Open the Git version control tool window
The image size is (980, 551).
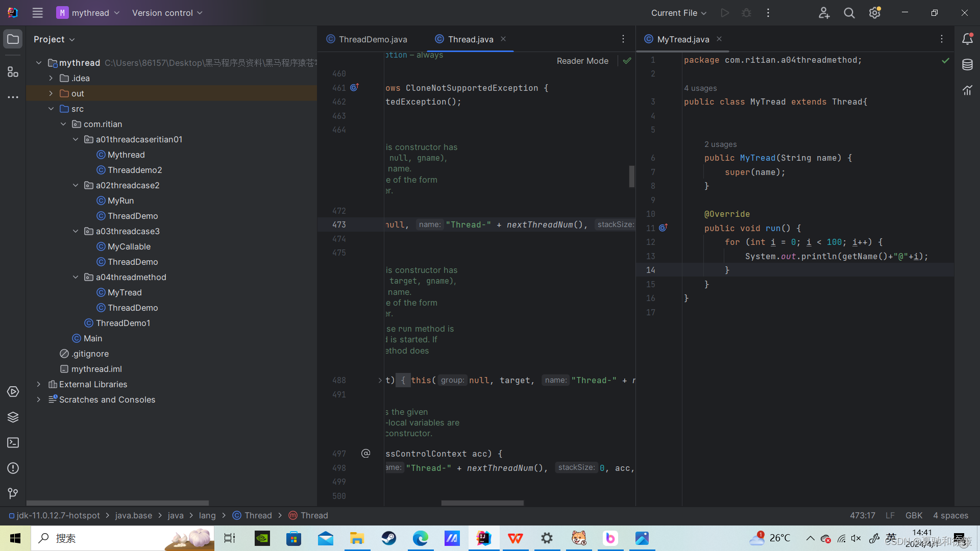coord(13,493)
